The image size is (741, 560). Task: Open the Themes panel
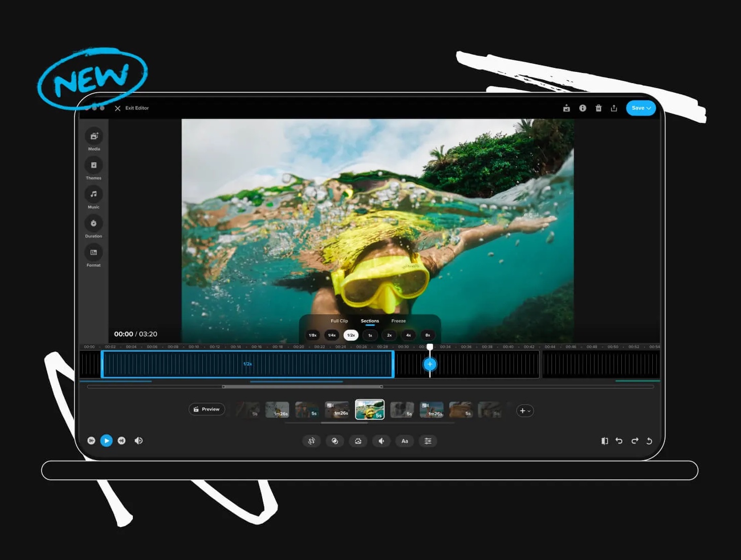pos(94,166)
